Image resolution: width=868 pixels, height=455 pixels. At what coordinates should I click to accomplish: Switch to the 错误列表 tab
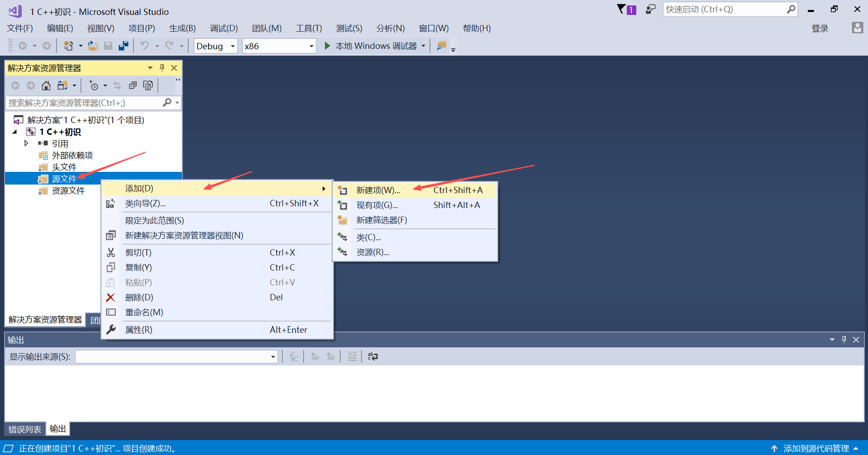pos(25,429)
